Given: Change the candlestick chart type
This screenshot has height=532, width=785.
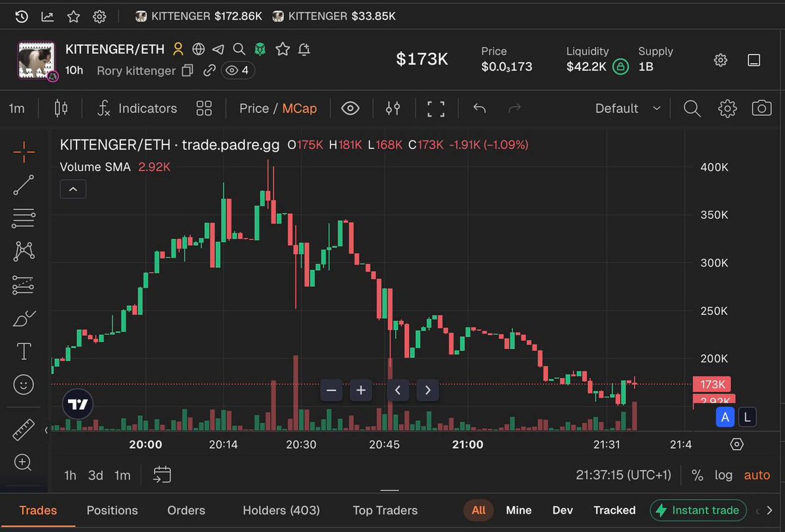Looking at the screenshot, I should 61,108.
